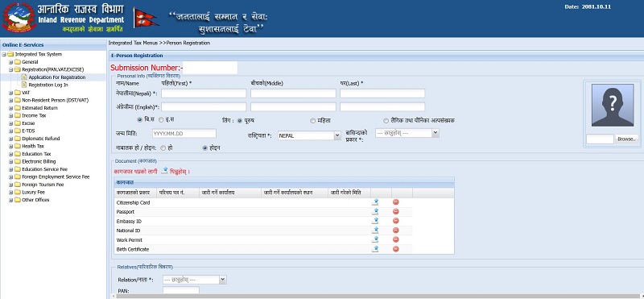Select Foreign Employment Service Fee item

coord(56,176)
